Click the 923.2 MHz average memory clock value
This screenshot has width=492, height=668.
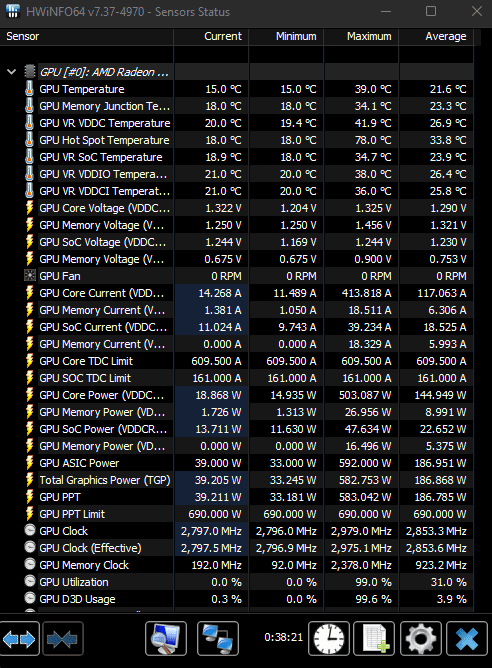click(441, 565)
